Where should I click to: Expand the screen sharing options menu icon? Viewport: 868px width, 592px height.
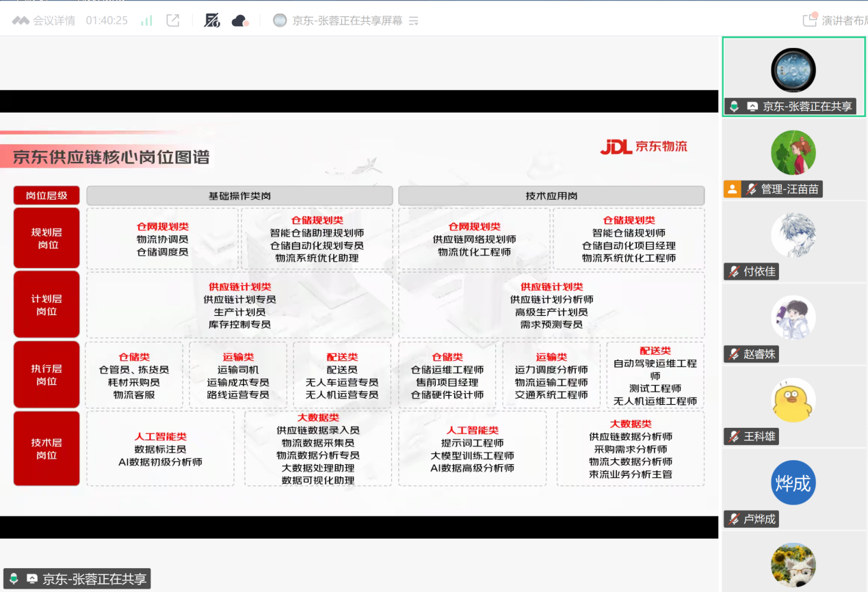pyautogui.click(x=413, y=21)
